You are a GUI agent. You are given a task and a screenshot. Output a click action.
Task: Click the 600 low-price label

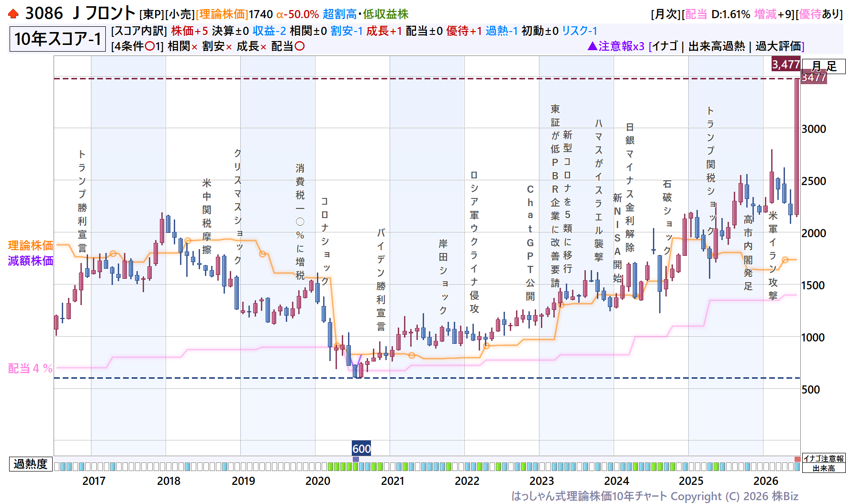coord(361,449)
